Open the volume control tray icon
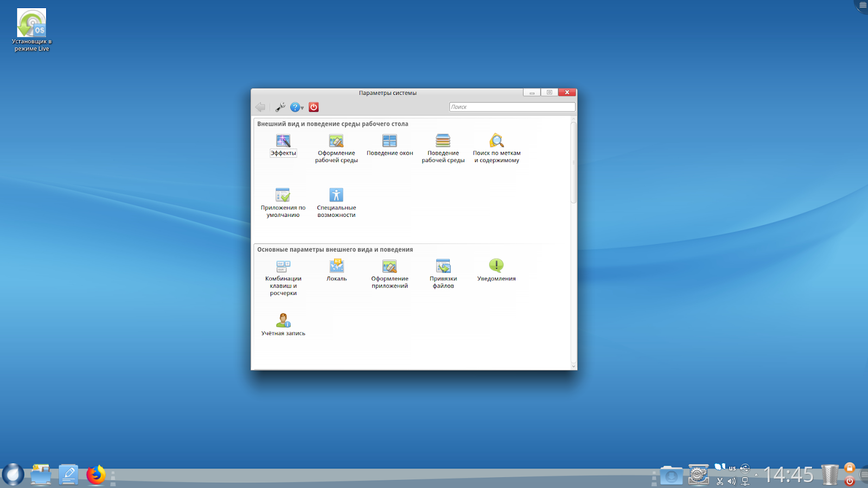Screen dimensions: 868x488 coord(732,481)
